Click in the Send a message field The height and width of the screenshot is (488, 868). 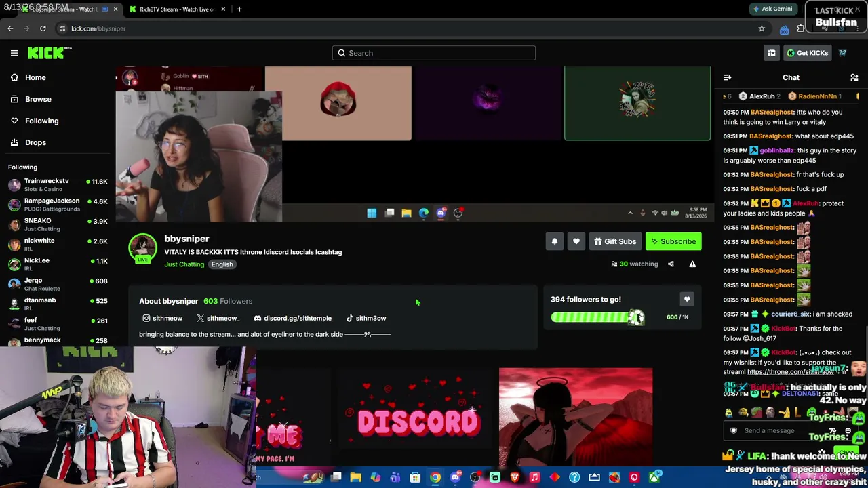tap(791, 430)
